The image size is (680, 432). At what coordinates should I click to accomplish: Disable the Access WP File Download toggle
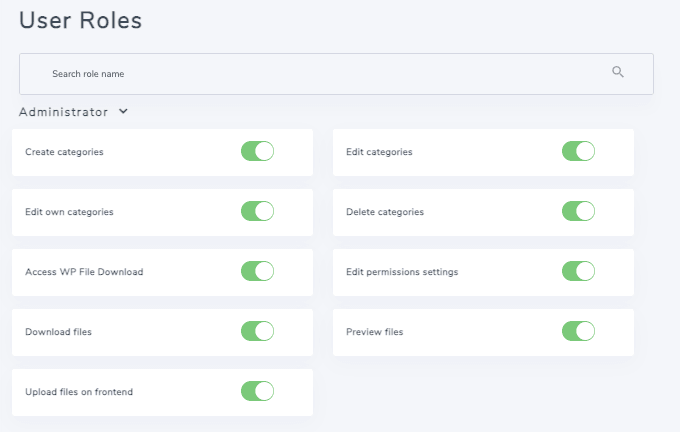coord(257,271)
